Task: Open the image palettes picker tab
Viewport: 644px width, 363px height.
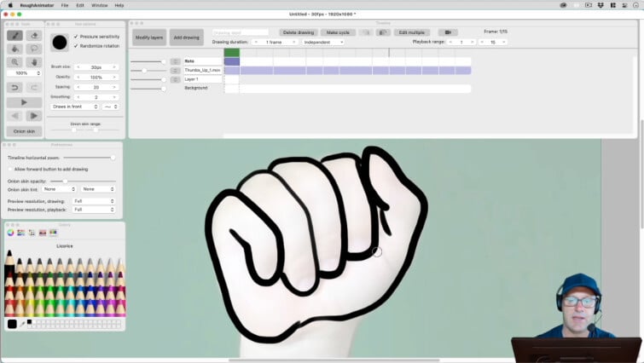Action: tap(43, 233)
